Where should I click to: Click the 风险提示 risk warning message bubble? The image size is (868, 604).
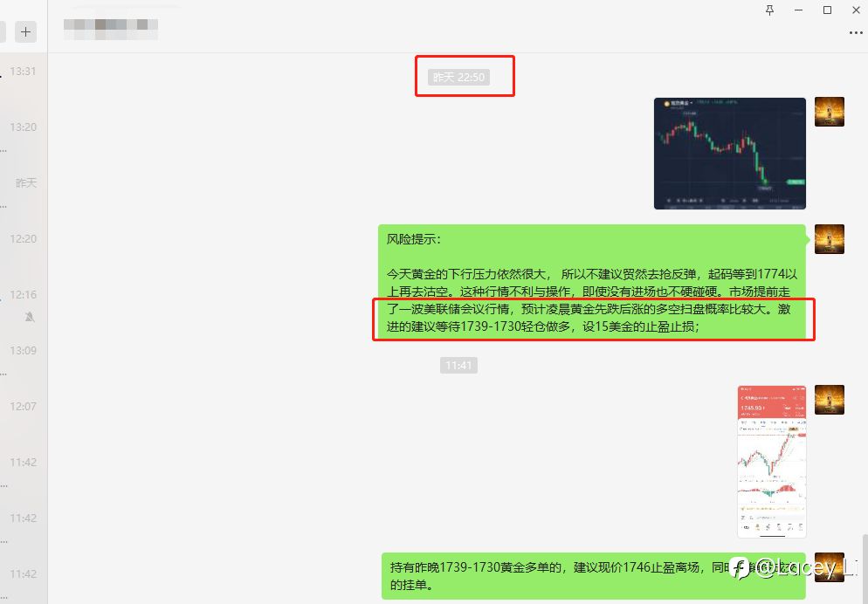coord(592,282)
